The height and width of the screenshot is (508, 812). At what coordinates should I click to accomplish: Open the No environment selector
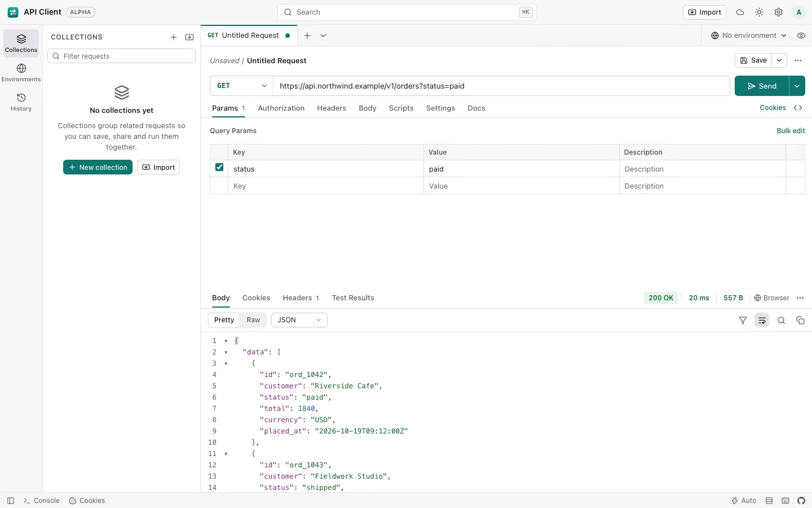click(x=748, y=36)
